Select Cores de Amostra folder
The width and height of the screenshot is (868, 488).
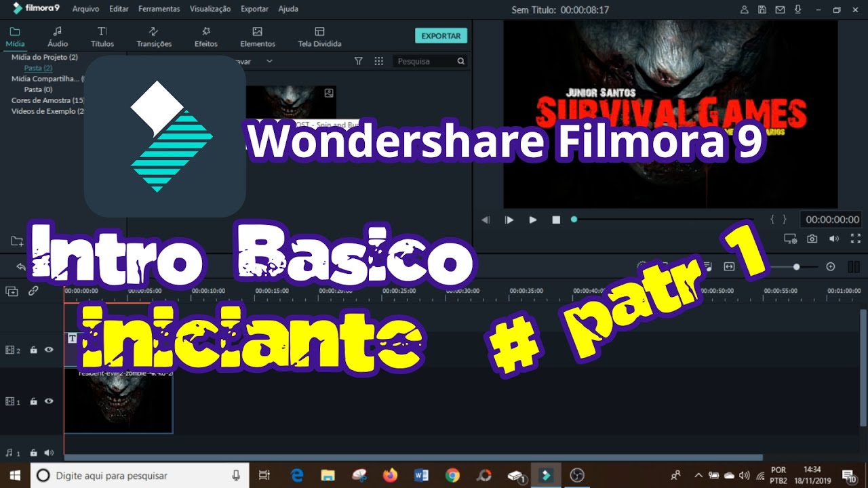pyautogui.click(x=47, y=100)
